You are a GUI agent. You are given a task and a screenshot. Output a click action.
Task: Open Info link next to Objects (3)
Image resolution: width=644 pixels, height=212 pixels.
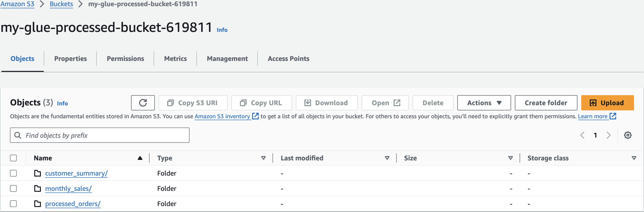(62, 103)
